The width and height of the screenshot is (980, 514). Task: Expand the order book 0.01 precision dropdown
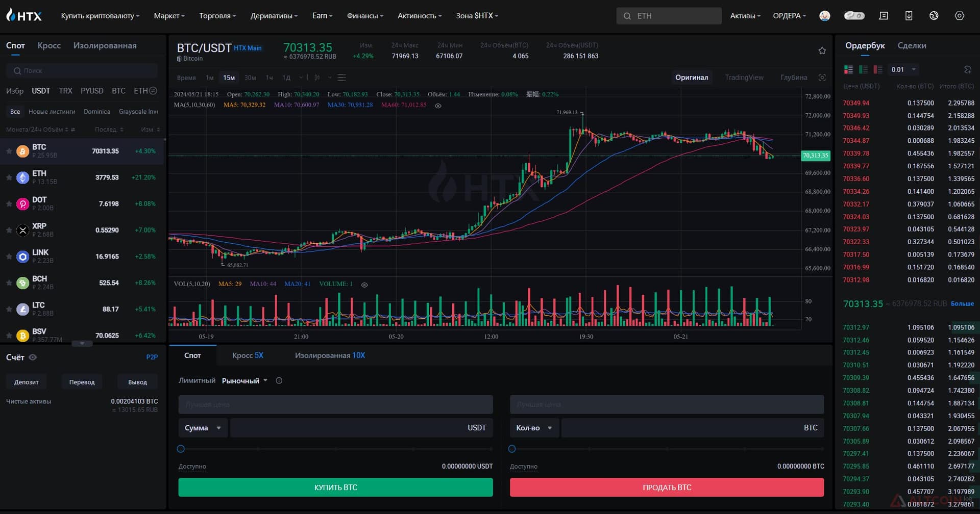pos(903,69)
